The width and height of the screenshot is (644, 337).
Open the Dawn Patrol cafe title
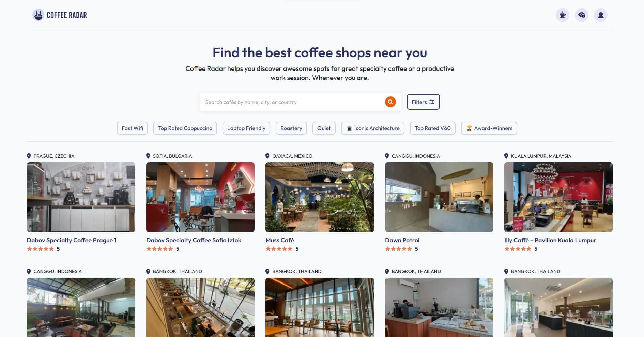[x=402, y=240]
